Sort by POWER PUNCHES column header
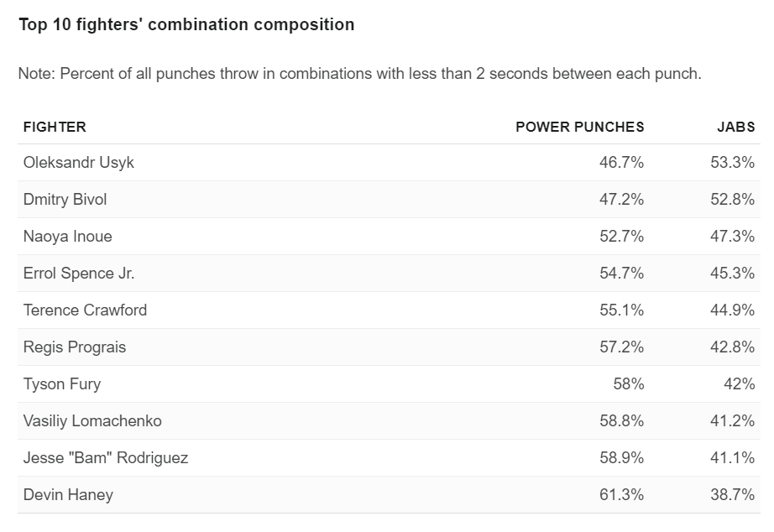774x532 pixels. point(579,127)
